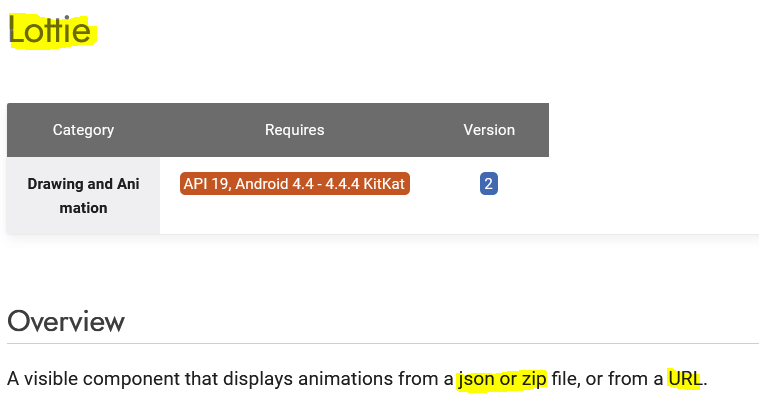The image size is (759, 412).
Task: Click the Lottie page title
Action: point(48,31)
